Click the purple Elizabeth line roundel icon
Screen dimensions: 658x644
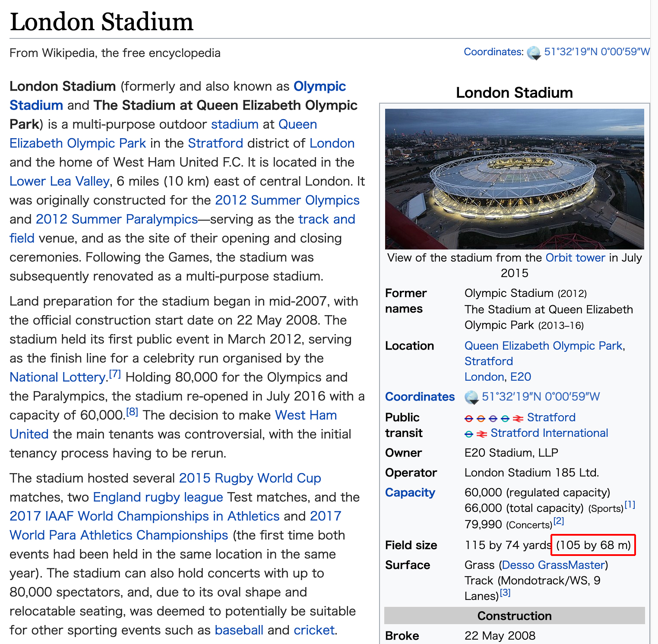[x=493, y=418]
